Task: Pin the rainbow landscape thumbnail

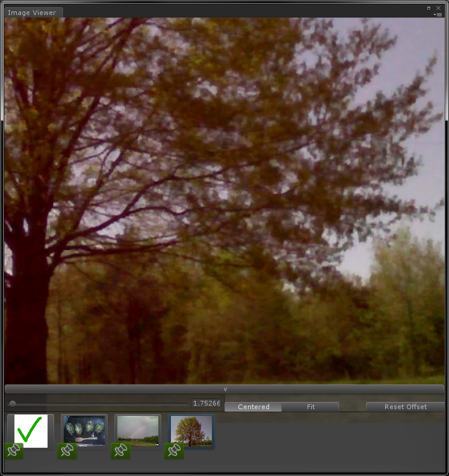Action: pyautogui.click(x=120, y=451)
